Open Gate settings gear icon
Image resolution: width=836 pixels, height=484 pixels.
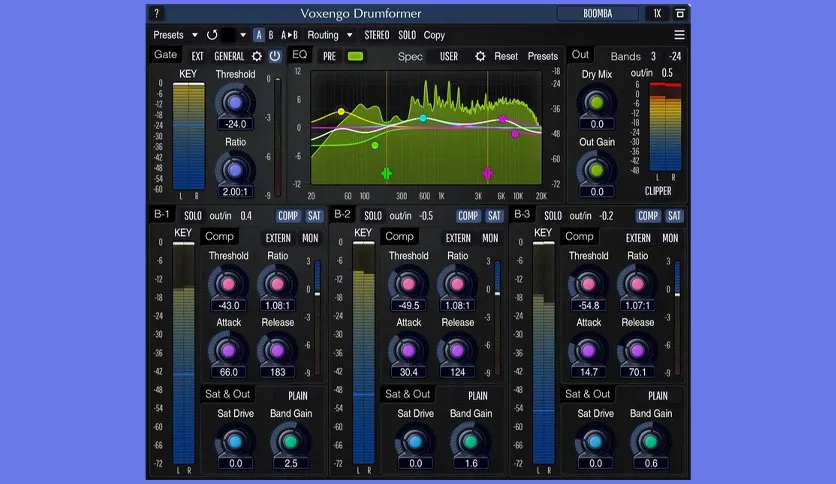tap(257, 56)
